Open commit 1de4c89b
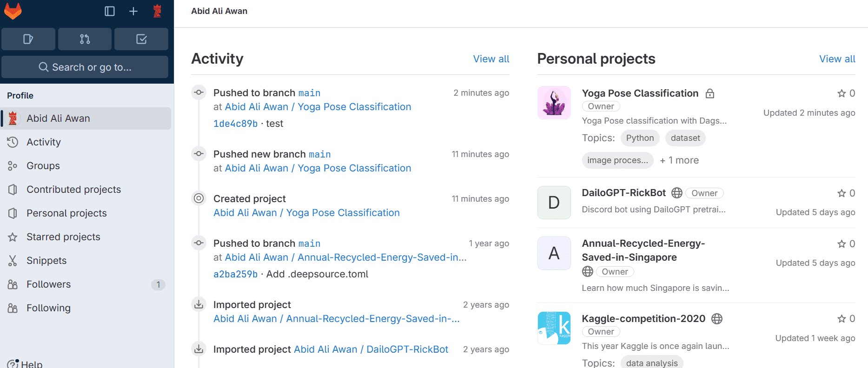Image resolution: width=868 pixels, height=368 pixels. (235, 124)
